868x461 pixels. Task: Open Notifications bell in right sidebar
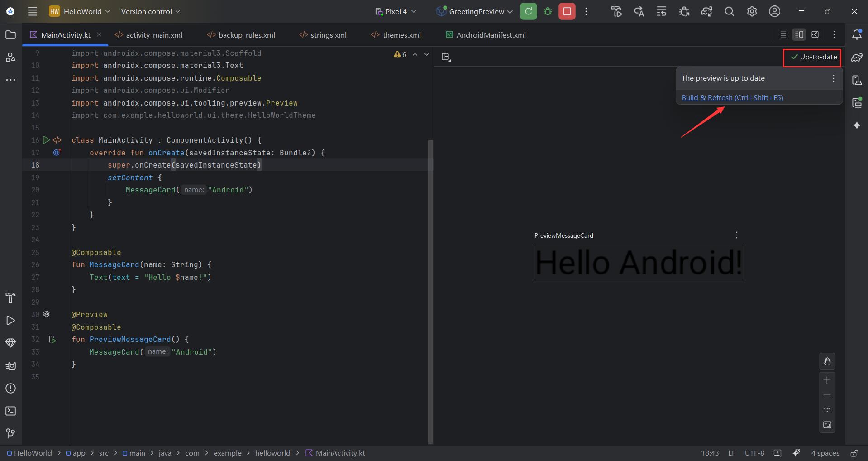857,34
